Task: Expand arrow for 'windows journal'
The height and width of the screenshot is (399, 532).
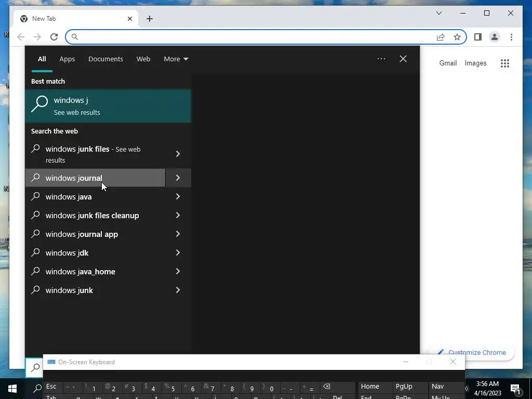Action: coord(178,178)
